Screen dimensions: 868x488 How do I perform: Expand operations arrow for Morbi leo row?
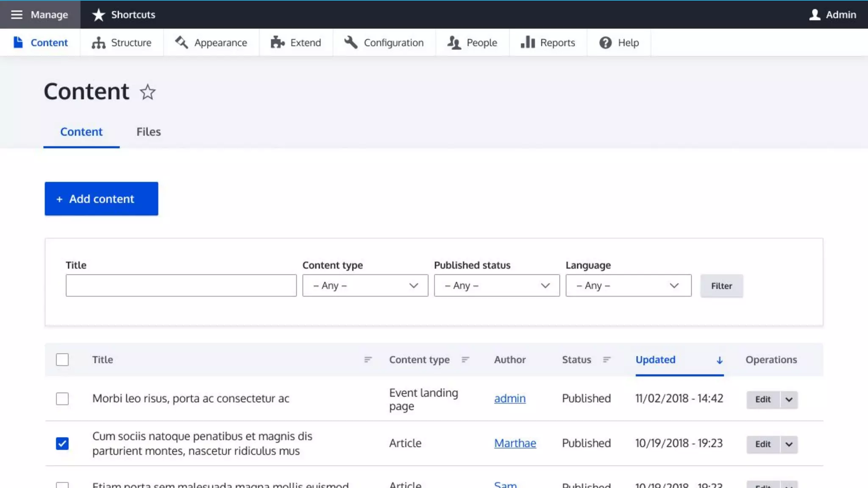pos(789,399)
